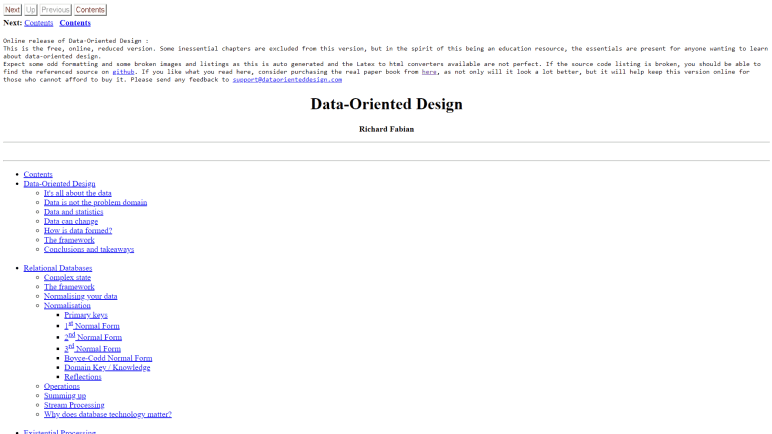This screenshot has width=772, height=434.
Task: Select the 'Primary keys' subsection link
Action: [x=85, y=315]
